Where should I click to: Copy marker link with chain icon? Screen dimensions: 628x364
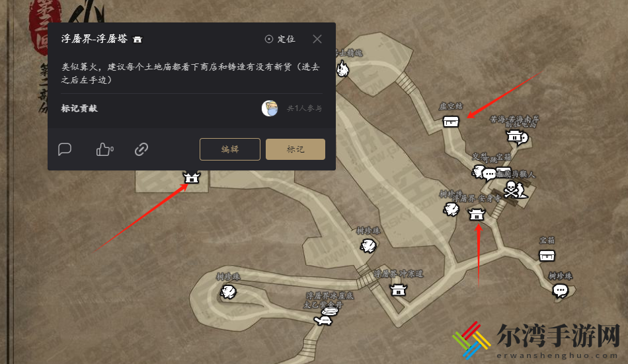click(141, 149)
